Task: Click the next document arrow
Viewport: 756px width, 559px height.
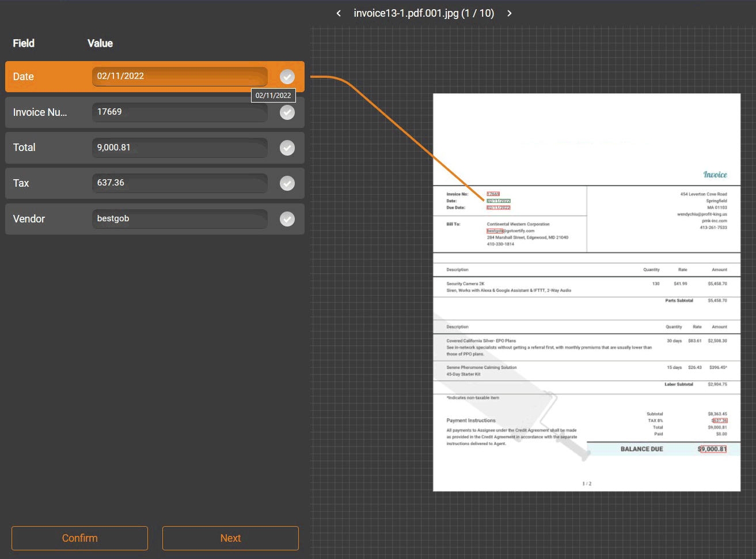Action: coord(509,13)
